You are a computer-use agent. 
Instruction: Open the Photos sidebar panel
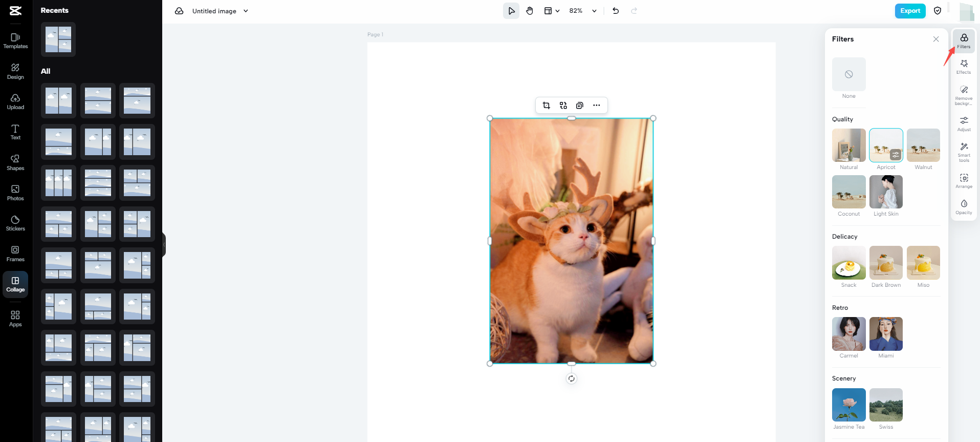[x=15, y=193]
